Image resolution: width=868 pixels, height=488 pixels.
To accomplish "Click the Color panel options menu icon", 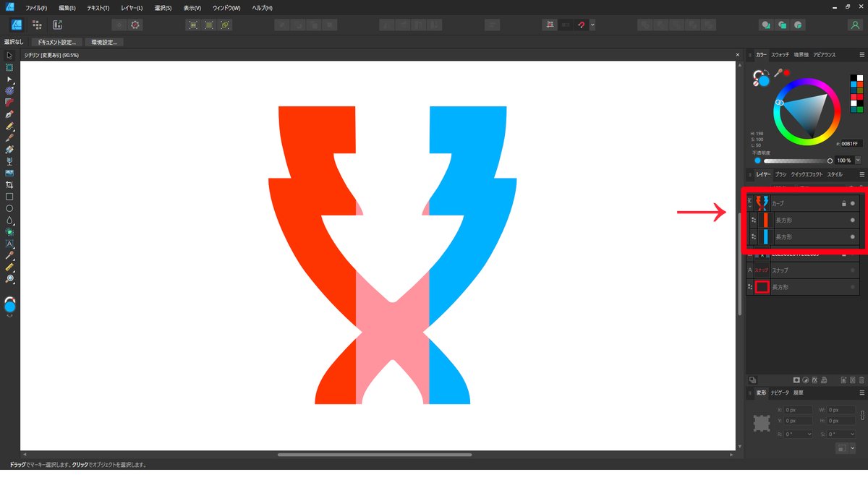I will click(x=861, y=55).
